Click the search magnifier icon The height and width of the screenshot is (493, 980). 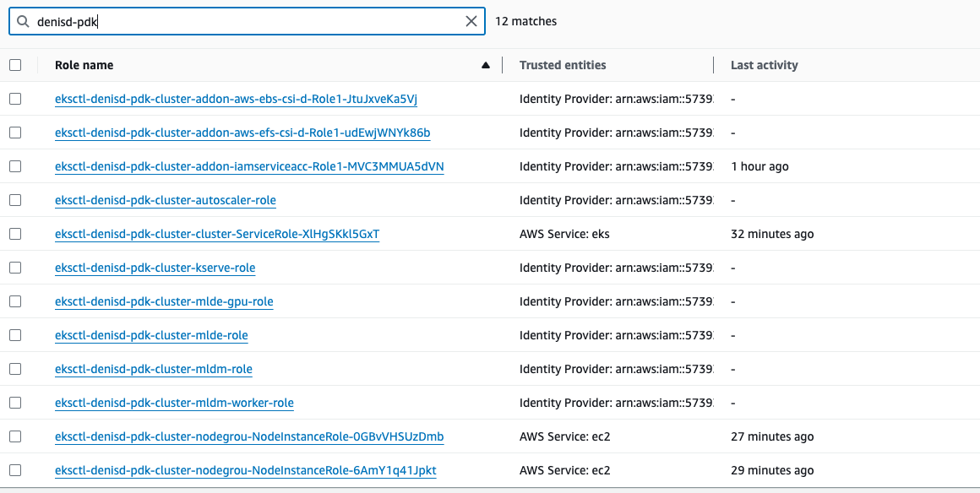23,21
